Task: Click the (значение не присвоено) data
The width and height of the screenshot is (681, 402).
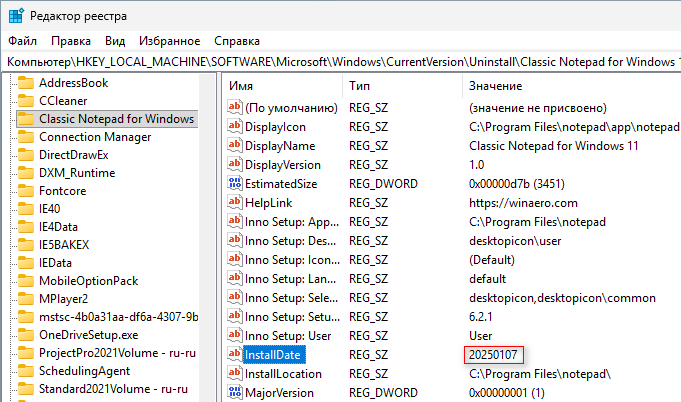Action: pos(538,108)
